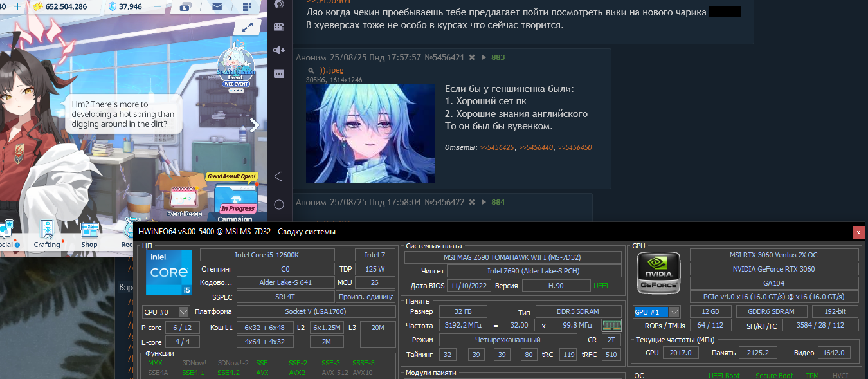Click the play triangle icon on post №5456422

484,202
